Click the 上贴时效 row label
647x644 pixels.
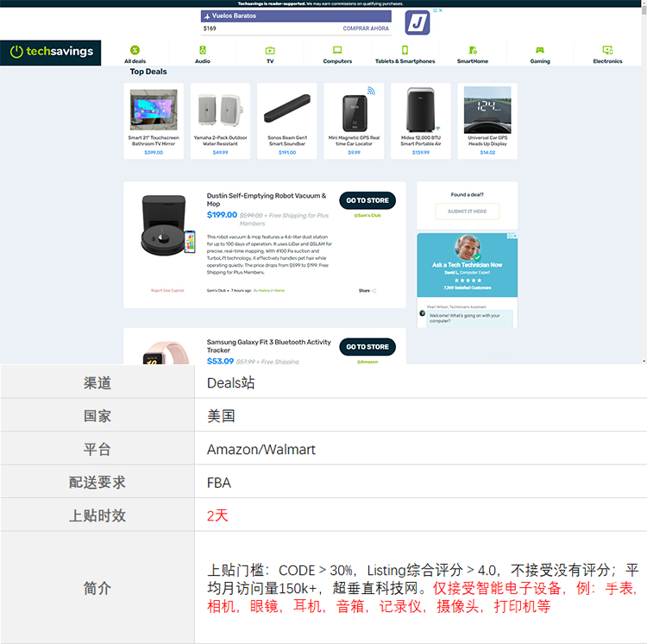97,515
